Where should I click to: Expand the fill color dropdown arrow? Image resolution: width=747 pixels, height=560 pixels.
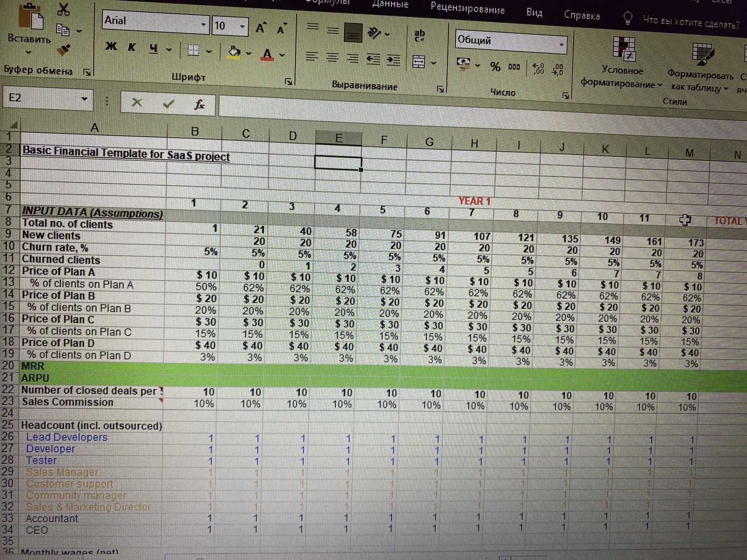[x=248, y=53]
